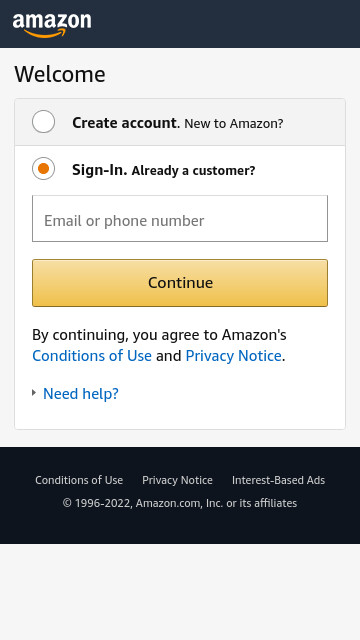
Task: Select the Sign-In radio button
Action: (x=43, y=169)
